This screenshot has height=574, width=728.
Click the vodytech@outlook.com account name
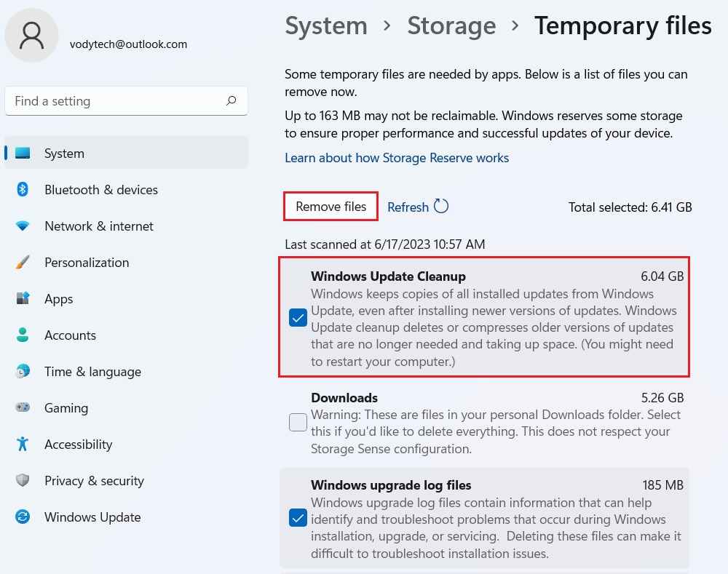click(128, 44)
